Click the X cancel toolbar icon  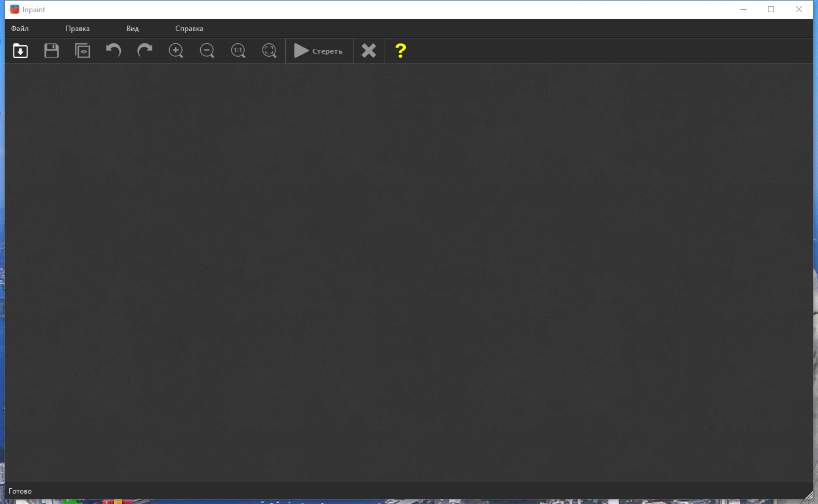coord(369,51)
